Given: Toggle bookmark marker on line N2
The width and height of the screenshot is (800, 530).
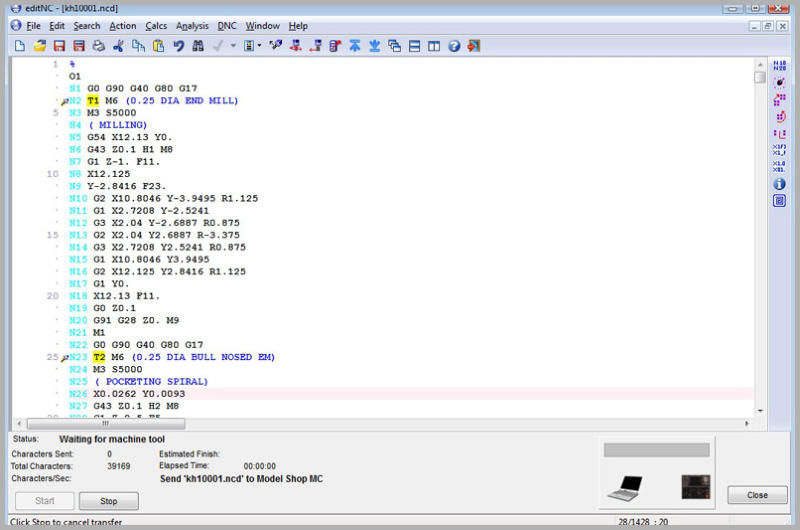Looking at the screenshot, I should [64, 102].
